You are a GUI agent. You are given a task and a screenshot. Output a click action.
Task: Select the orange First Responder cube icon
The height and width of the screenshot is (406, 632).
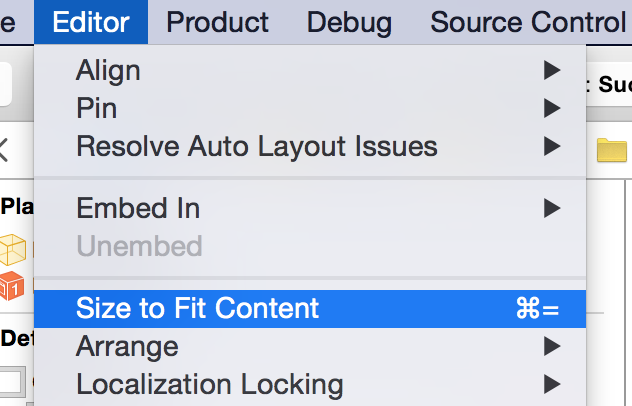12,286
